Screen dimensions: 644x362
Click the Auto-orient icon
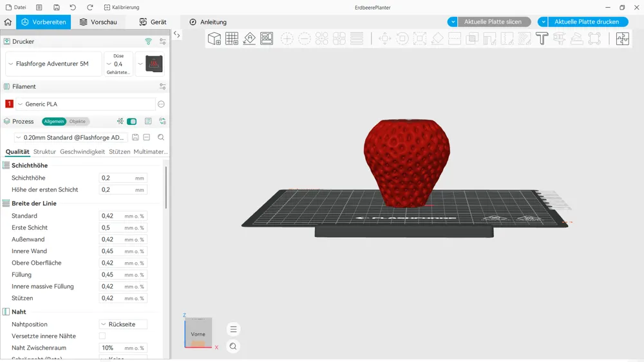(x=249, y=39)
